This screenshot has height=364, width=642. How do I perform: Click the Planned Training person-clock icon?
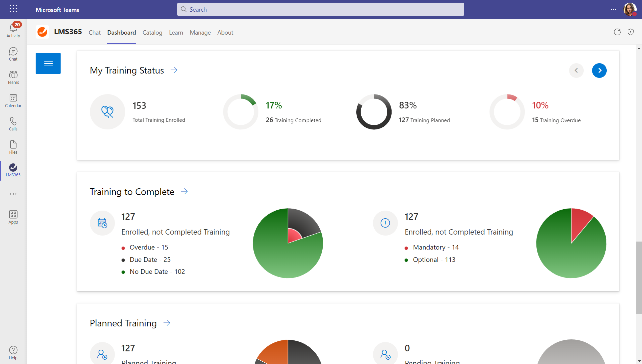coord(102,354)
